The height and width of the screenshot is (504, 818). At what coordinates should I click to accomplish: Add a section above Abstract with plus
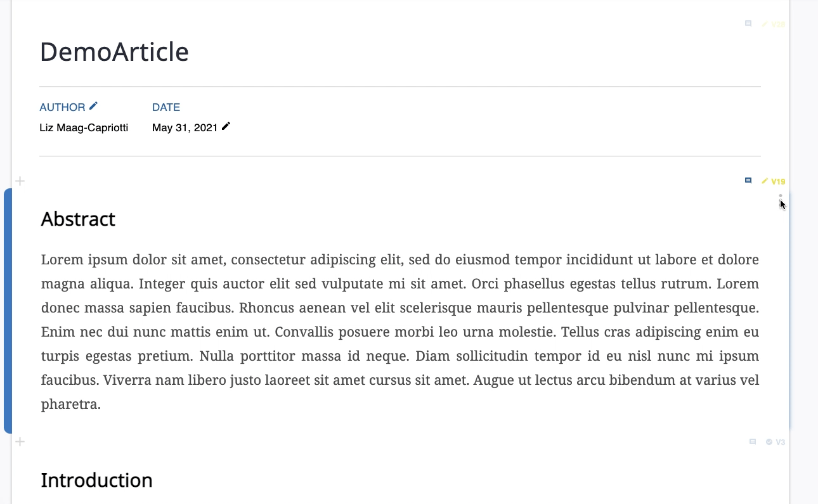[20, 181]
